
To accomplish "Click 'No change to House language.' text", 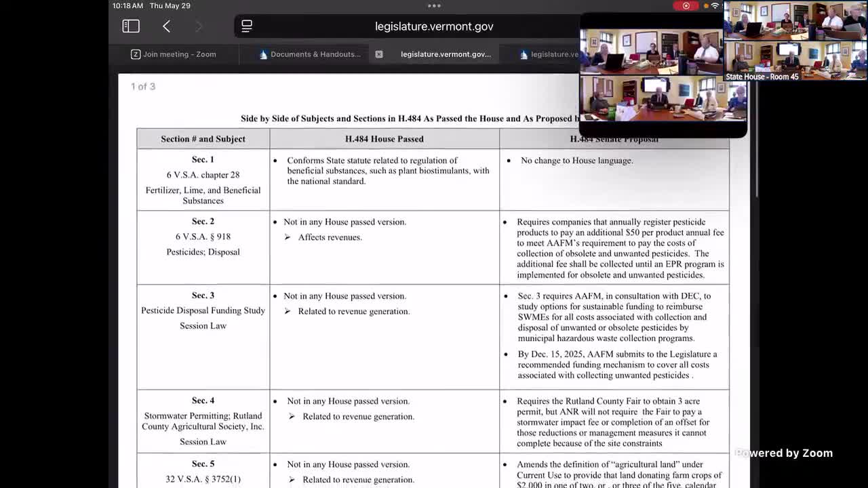I will [577, 161].
